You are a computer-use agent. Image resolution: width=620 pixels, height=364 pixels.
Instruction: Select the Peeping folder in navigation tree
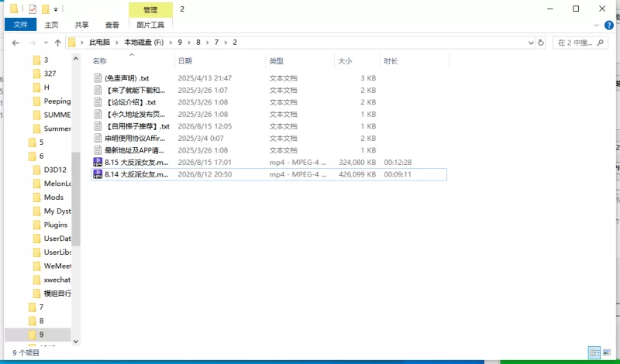point(57,101)
